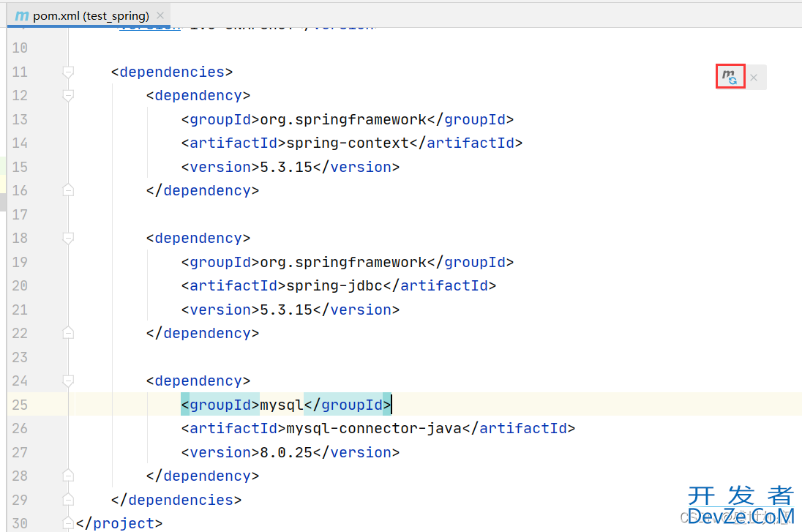Collapse the dependencies block at line 11
Image resolution: width=802 pixels, height=532 pixels.
tap(68, 72)
